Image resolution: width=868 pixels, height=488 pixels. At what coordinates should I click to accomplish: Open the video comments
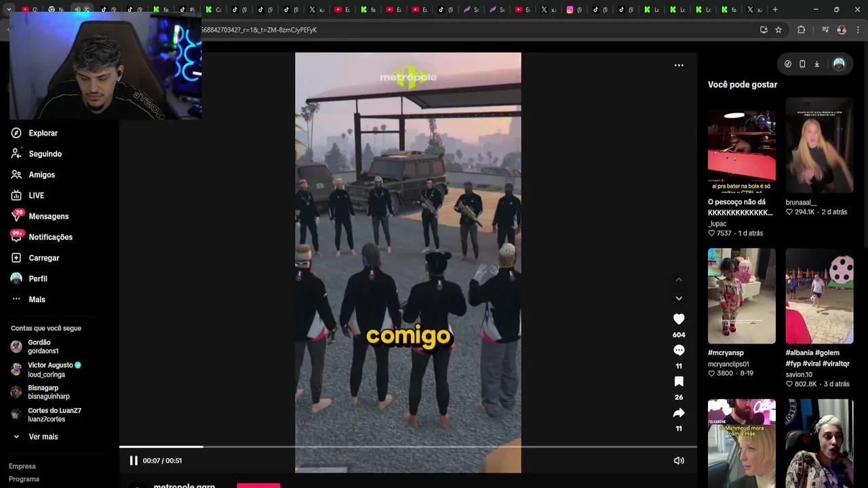(679, 350)
